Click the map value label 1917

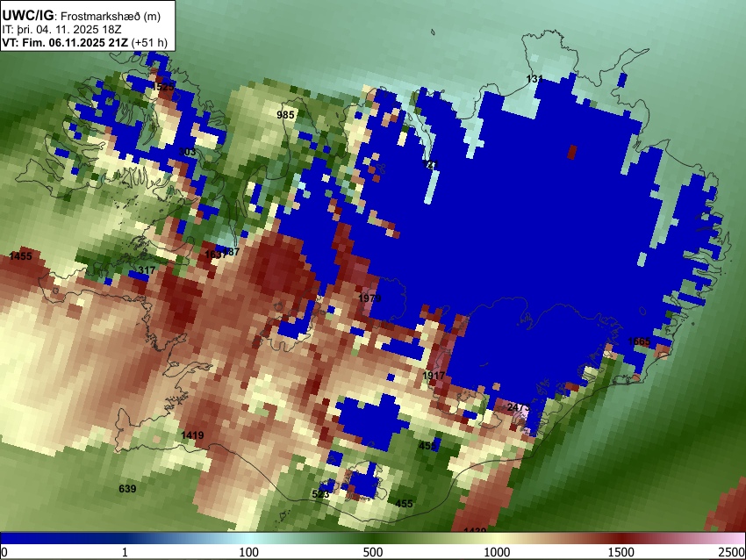[434, 376]
